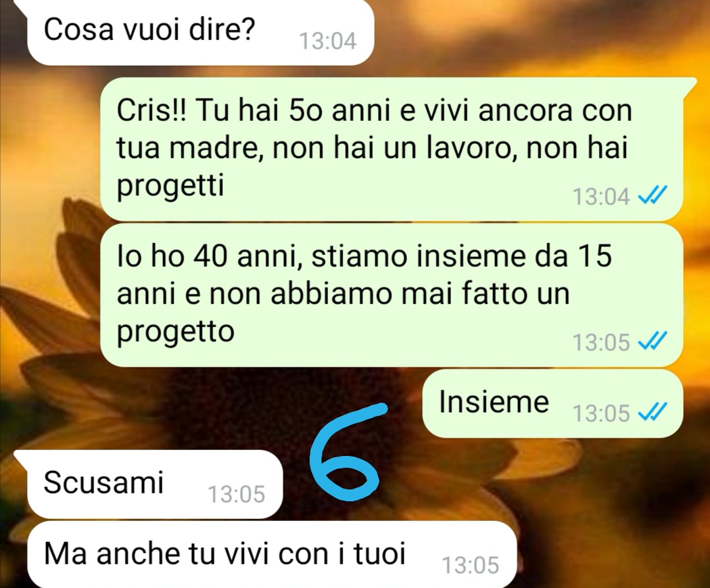
Task: Click blue double-check on 'Io ho 40 anni' message
Action: [652, 341]
